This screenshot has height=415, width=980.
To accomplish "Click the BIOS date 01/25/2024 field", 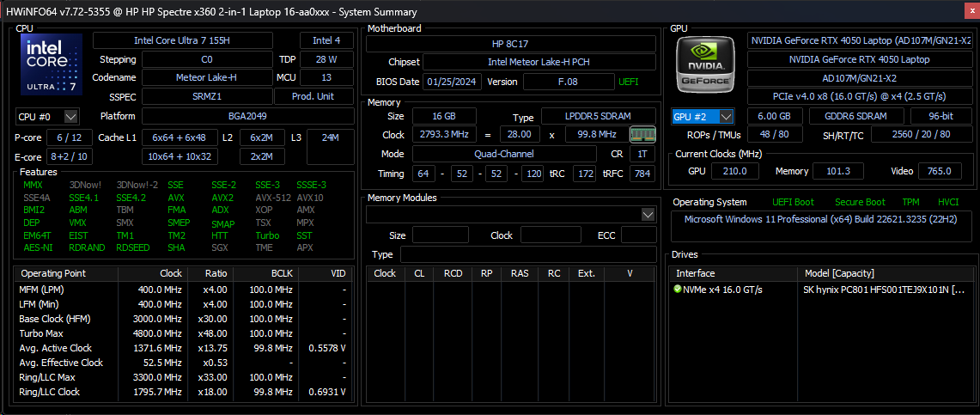I will (453, 82).
